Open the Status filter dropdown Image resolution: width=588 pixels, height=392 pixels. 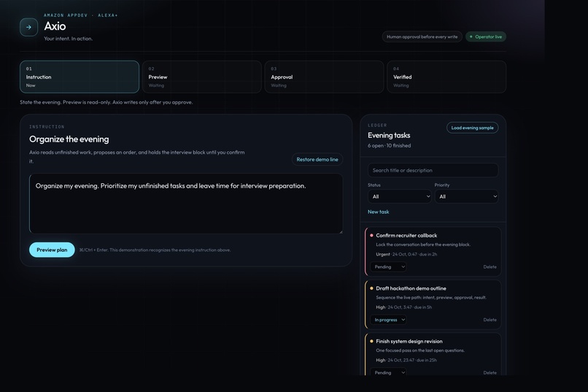399,196
